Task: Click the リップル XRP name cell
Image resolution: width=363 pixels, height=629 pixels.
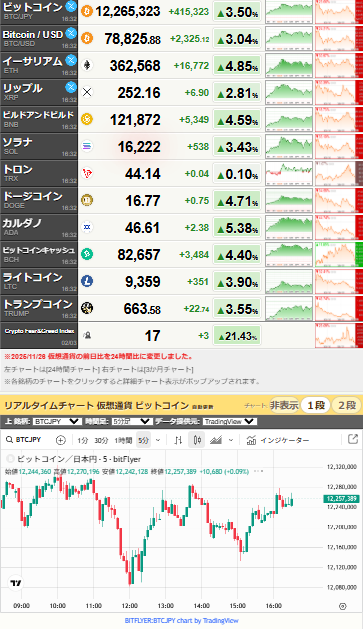Action: 39,92
